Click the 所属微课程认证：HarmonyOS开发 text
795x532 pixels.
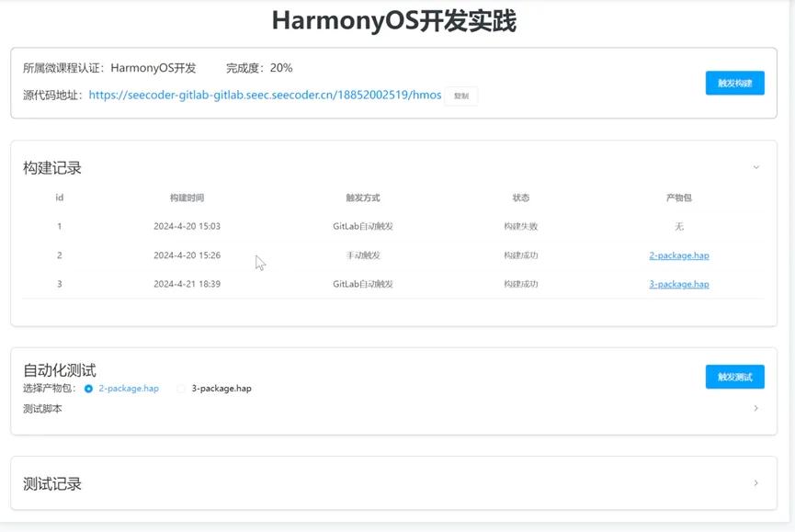(109, 68)
